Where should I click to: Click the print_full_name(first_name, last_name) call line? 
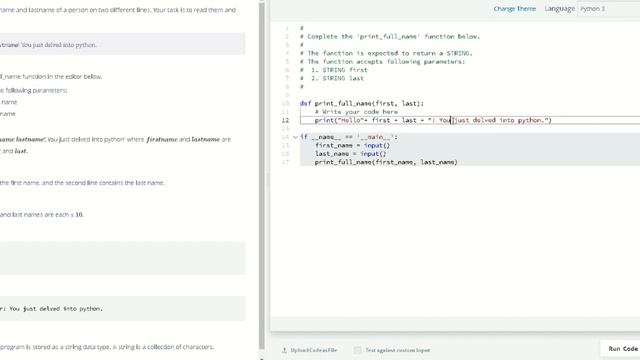[386, 162]
